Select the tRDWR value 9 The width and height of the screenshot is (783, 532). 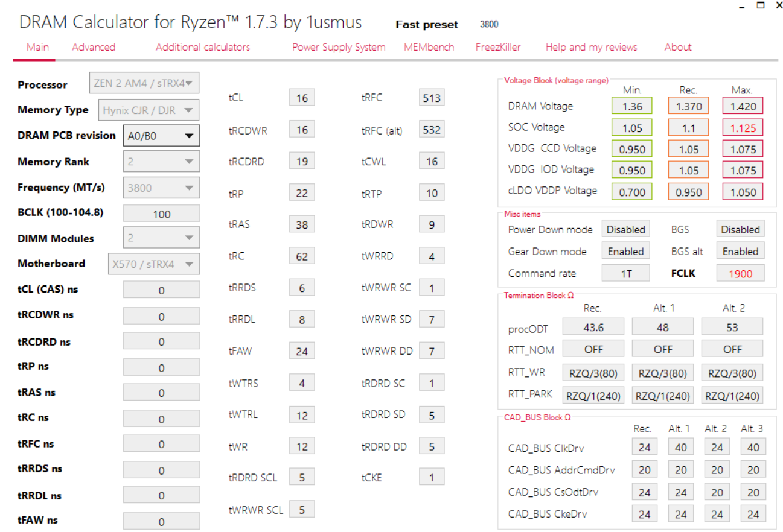point(432,224)
